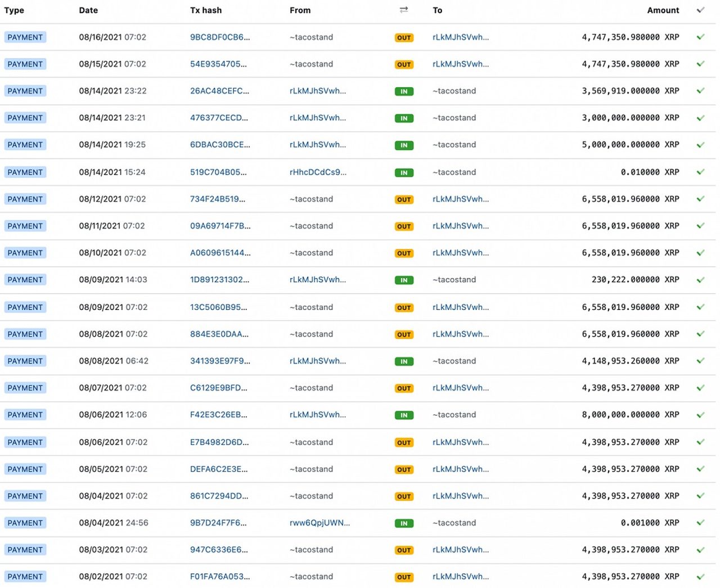Open Tx hash 519C704B05...
The width and height of the screenshot is (720, 588).
pos(218,172)
